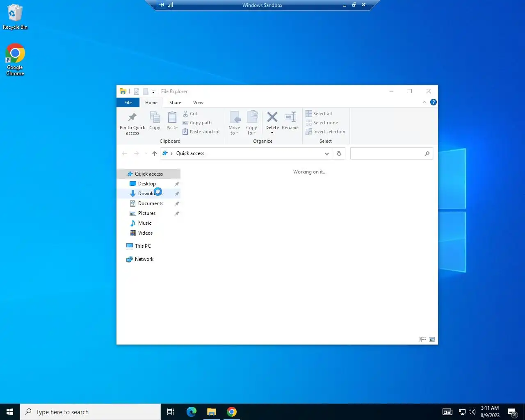
Task: Choose Paste shortcut in ribbon
Action: (201, 132)
